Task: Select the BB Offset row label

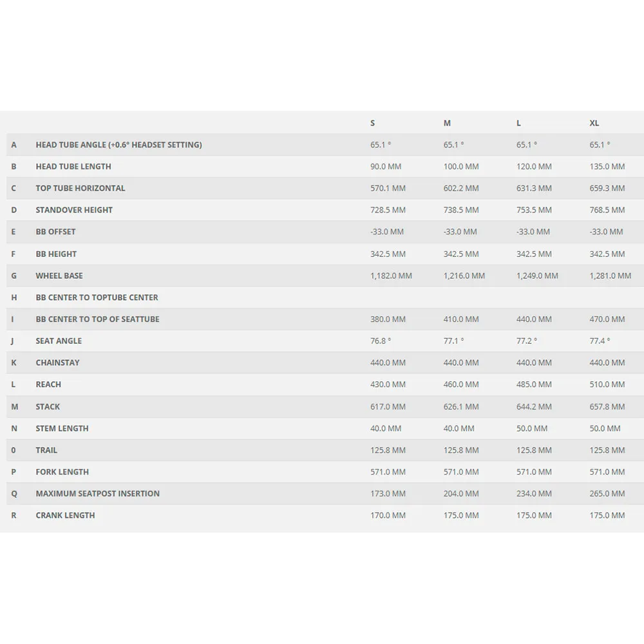Action: tap(55, 232)
